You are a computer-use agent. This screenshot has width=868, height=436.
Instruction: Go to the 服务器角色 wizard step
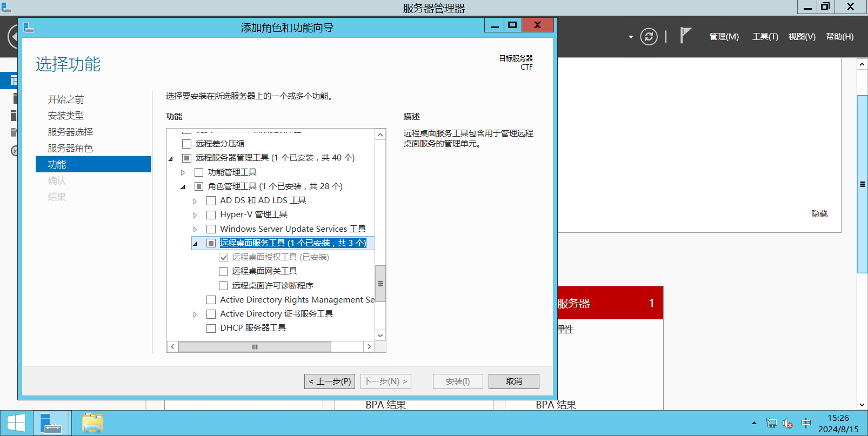(x=70, y=148)
